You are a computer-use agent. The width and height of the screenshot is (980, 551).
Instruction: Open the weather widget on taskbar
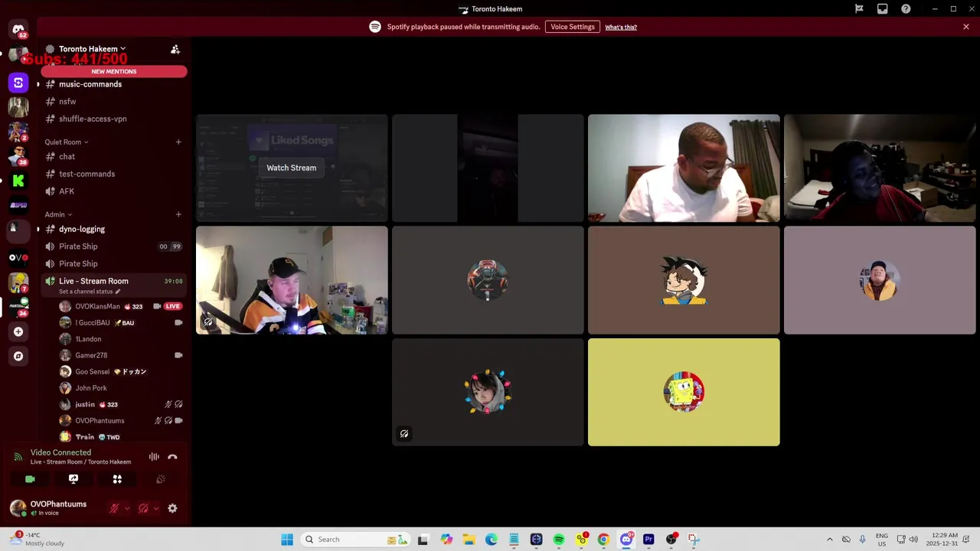click(38, 540)
